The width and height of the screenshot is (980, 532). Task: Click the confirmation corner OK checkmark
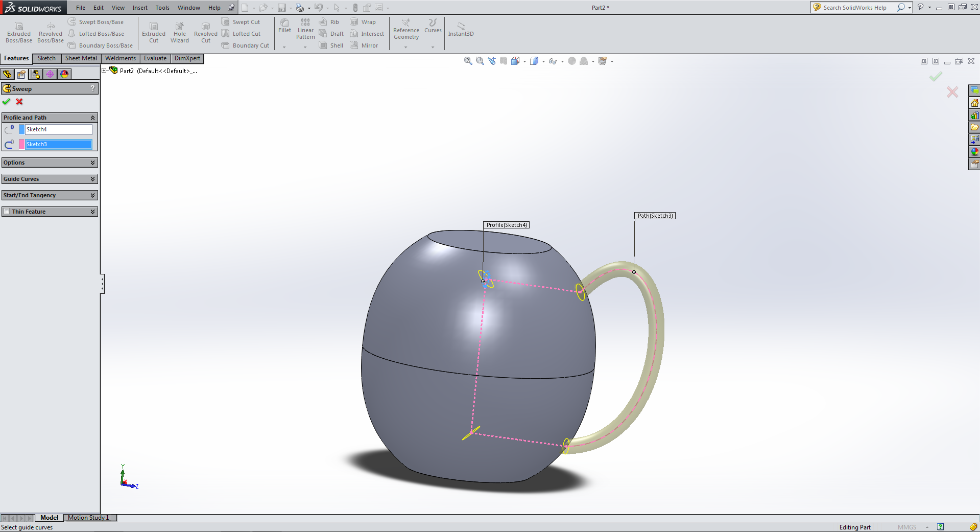[936, 77]
